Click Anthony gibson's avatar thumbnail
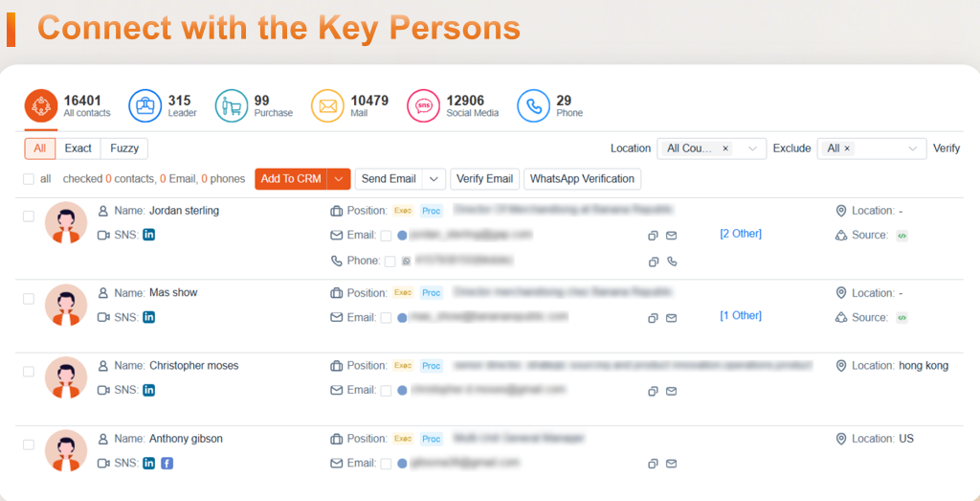 point(66,450)
